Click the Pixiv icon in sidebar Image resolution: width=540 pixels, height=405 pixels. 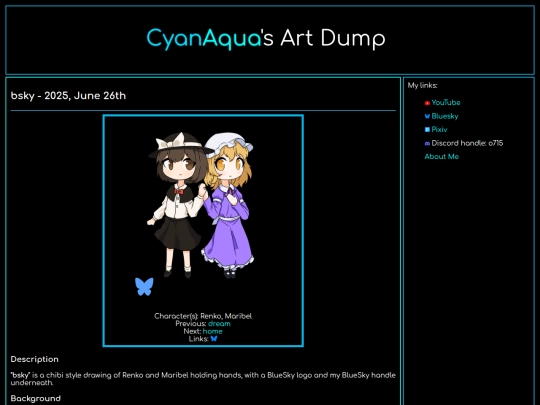pos(427,130)
